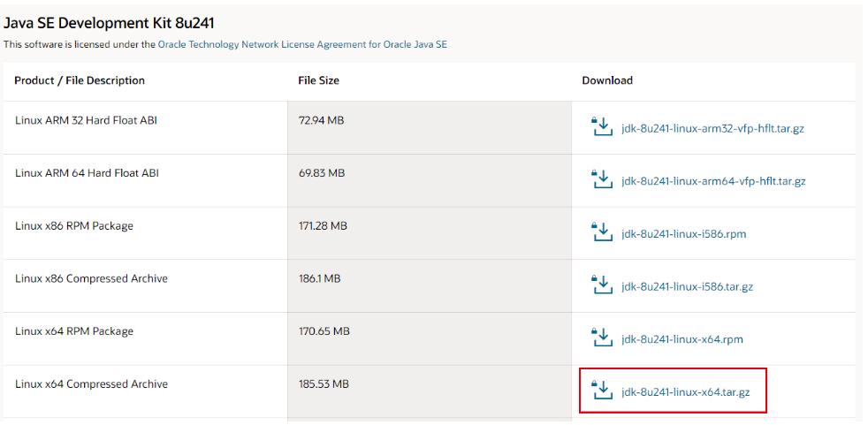Click download icon beside jdk-8u241-linux-i586.rpm
Image resolution: width=868 pixels, height=425 pixels.
(x=602, y=231)
